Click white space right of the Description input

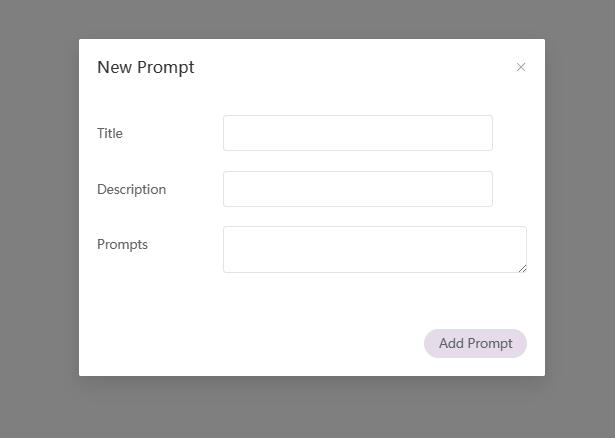click(518, 189)
